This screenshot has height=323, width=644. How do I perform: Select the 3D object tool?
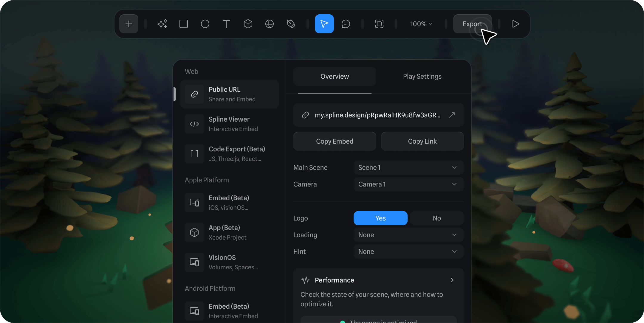click(248, 24)
